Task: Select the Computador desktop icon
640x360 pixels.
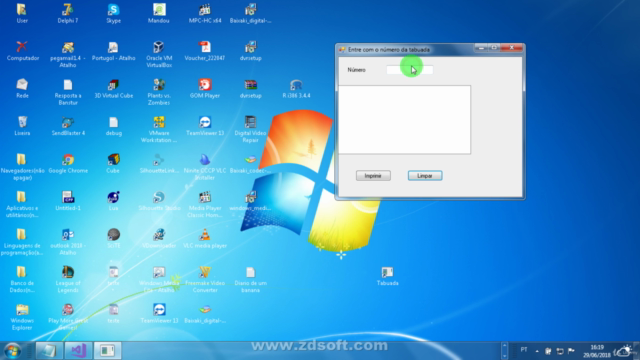Action: [x=22, y=51]
